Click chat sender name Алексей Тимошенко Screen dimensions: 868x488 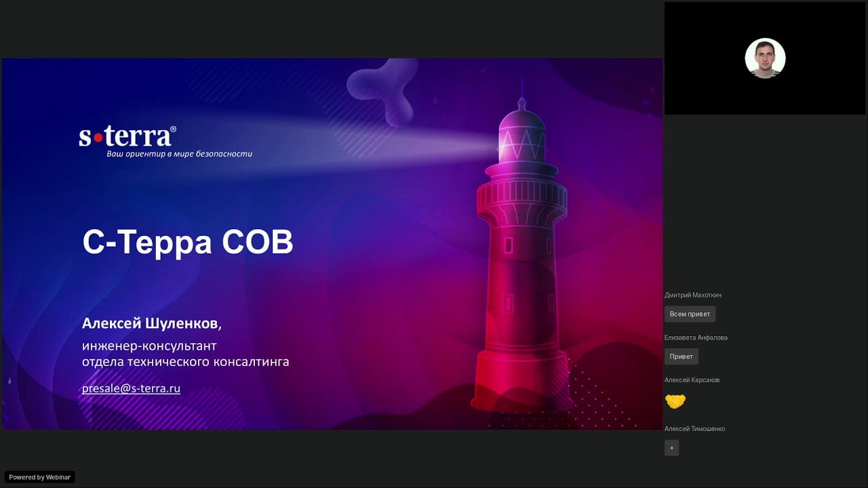click(694, 429)
